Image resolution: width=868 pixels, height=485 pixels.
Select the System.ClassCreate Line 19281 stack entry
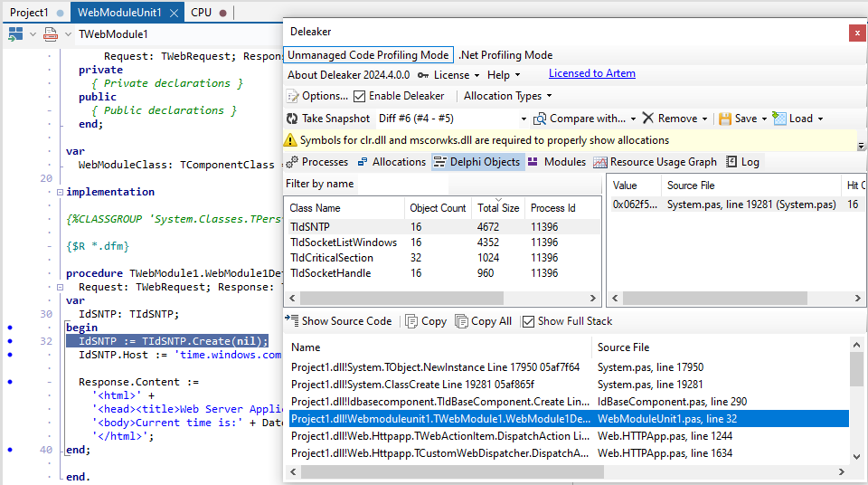coord(569,385)
